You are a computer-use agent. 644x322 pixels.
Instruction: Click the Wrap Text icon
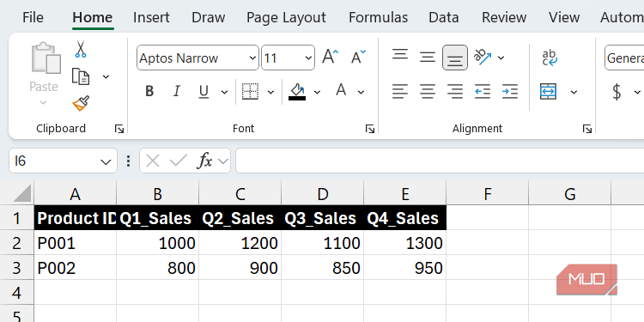(x=550, y=58)
